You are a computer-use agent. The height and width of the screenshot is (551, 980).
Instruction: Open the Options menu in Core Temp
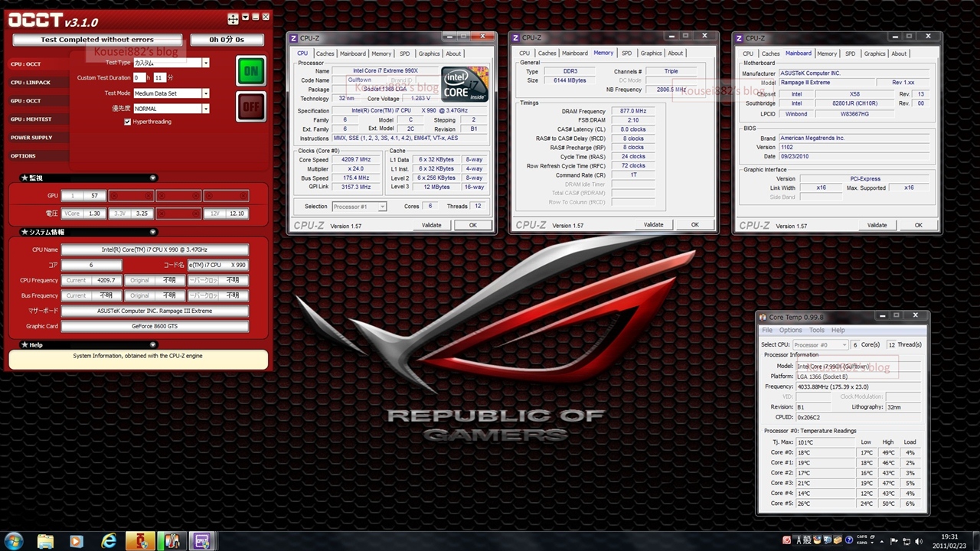pyautogui.click(x=791, y=330)
